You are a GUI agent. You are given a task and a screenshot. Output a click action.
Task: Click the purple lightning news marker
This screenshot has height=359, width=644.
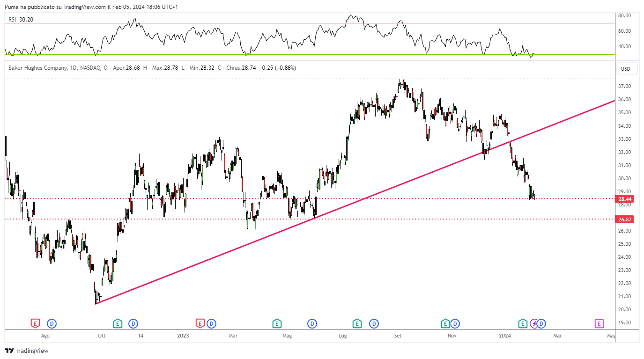click(534, 323)
